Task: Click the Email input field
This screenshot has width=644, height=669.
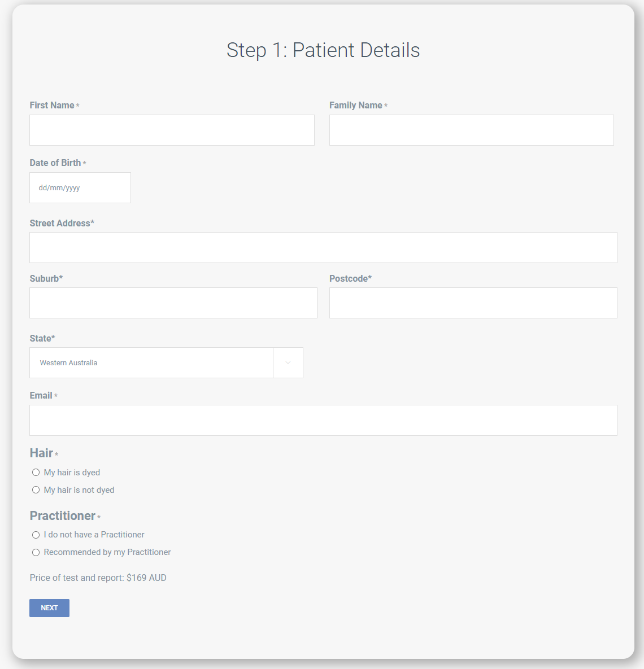Action: click(323, 420)
